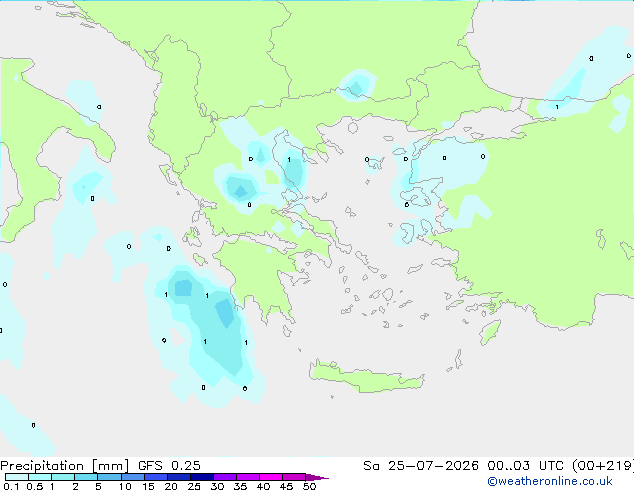634x490 pixels.
Task: Click the legend label "40"
Action: click(x=263, y=486)
